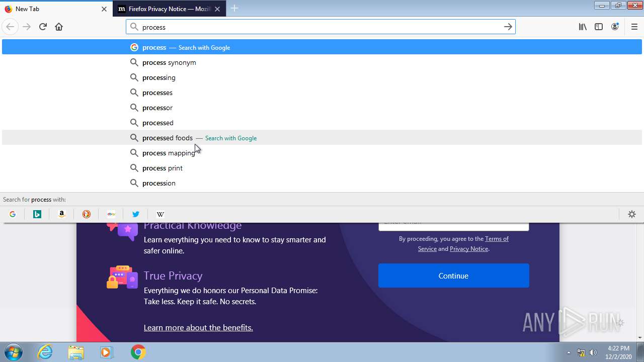
Task: Click the email input field
Action: click(454, 226)
